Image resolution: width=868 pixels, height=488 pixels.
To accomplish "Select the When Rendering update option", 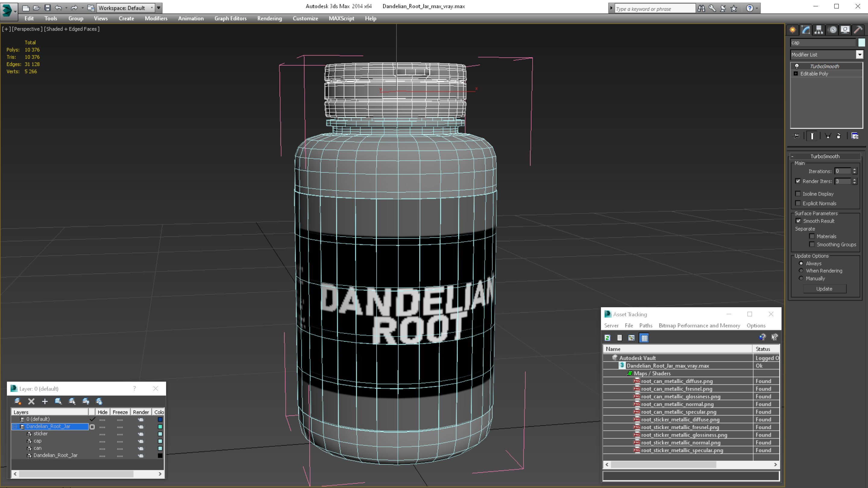I will click(801, 271).
